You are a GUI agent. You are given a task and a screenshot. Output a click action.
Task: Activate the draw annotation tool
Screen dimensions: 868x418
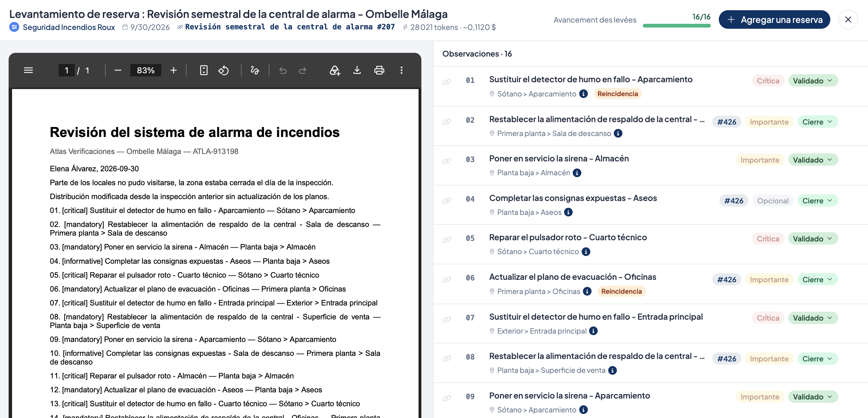[x=255, y=70]
